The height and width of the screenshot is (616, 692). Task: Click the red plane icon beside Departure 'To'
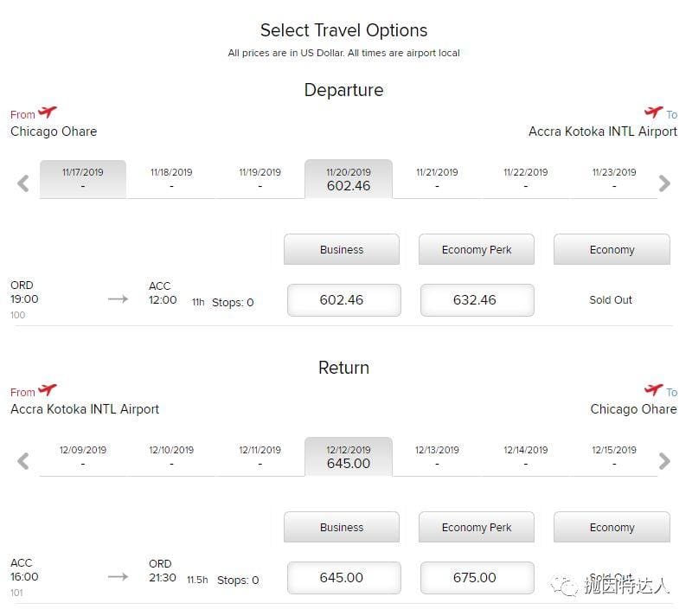(653, 113)
